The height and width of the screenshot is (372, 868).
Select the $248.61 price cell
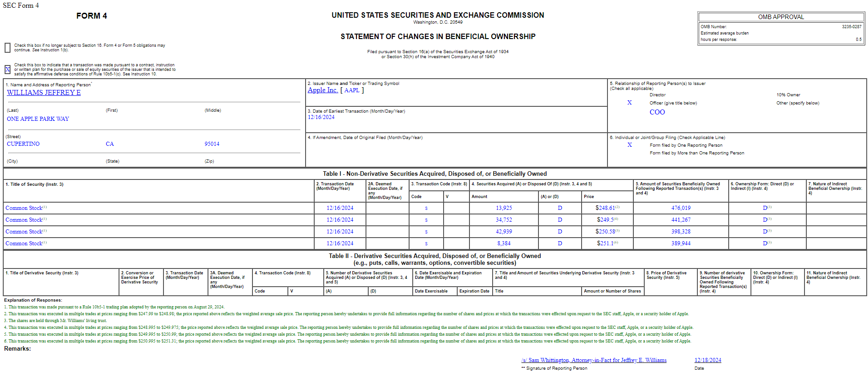605,208
